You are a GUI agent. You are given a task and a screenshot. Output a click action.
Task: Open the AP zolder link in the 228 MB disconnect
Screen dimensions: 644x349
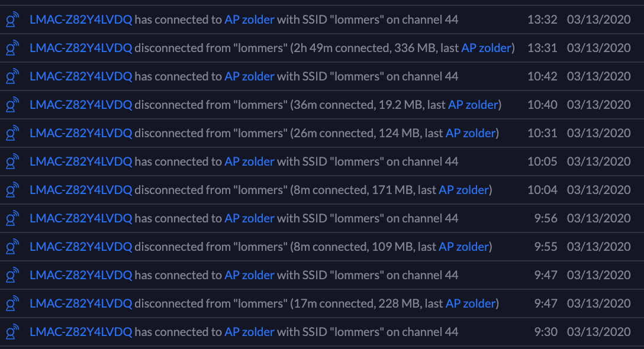pos(471,303)
